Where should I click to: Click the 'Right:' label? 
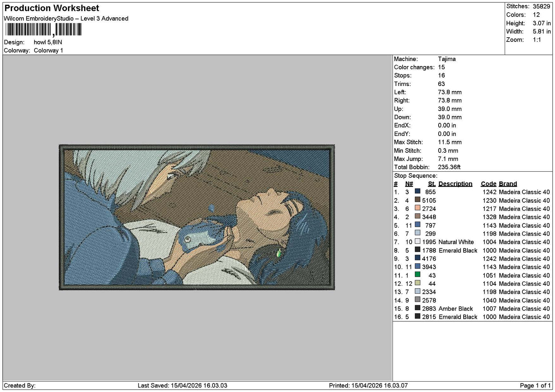click(402, 101)
